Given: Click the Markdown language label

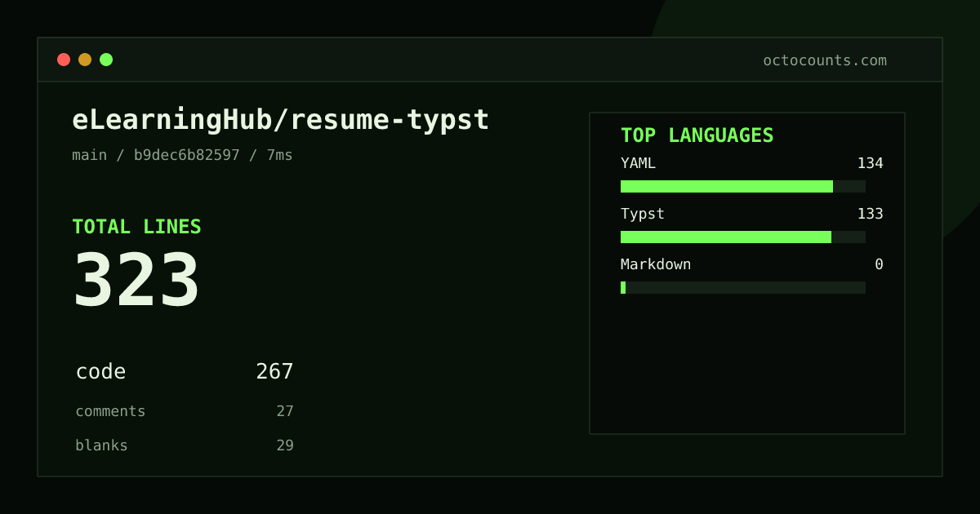Looking at the screenshot, I should [x=656, y=264].
